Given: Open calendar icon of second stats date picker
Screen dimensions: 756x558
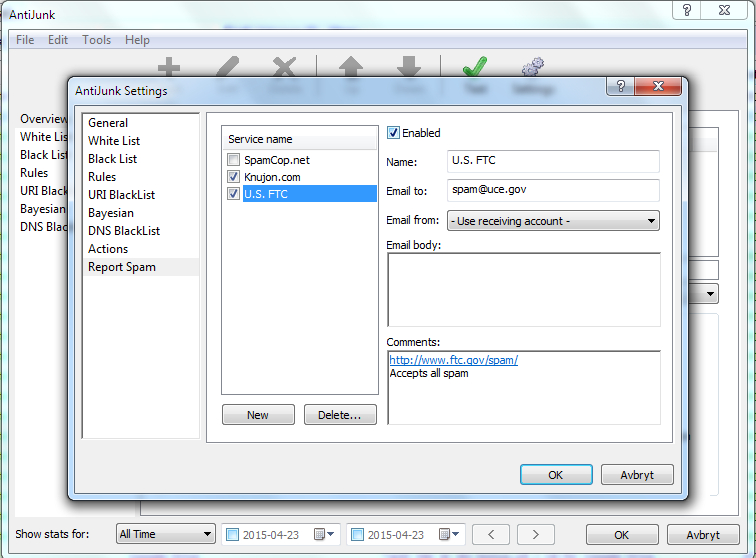Looking at the screenshot, I should [449, 534].
